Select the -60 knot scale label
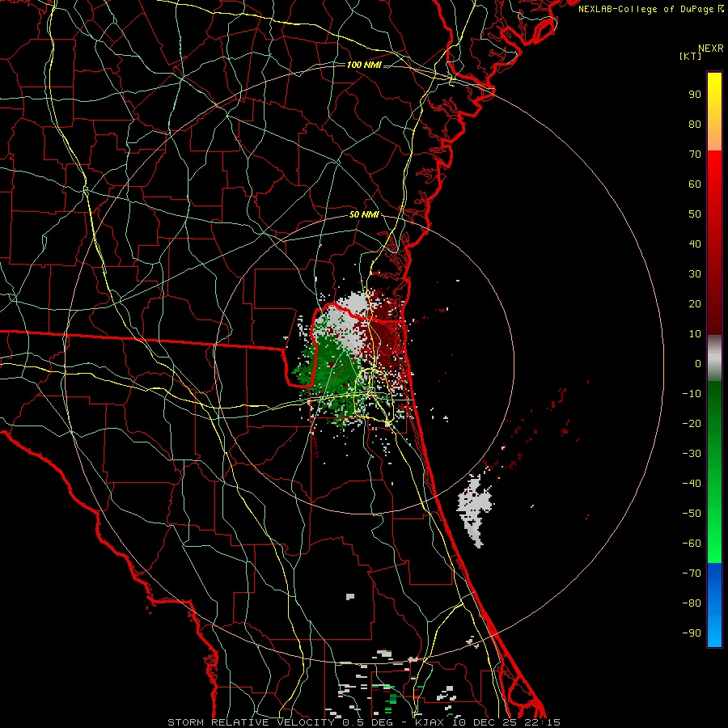 tap(692, 544)
